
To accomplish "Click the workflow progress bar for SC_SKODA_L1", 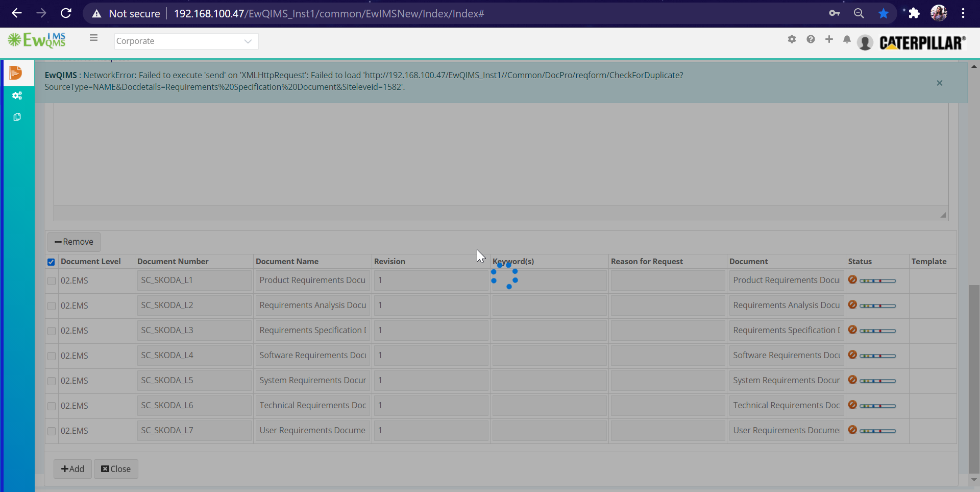I will click(x=877, y=281).
